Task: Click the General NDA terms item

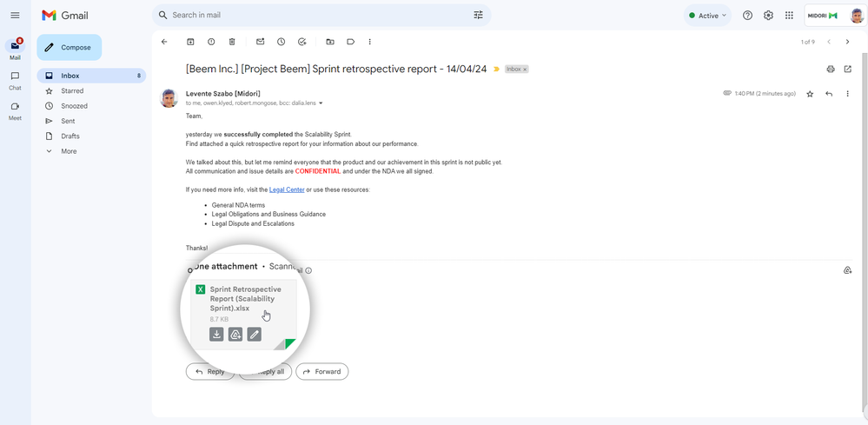Action: point(239,205)
